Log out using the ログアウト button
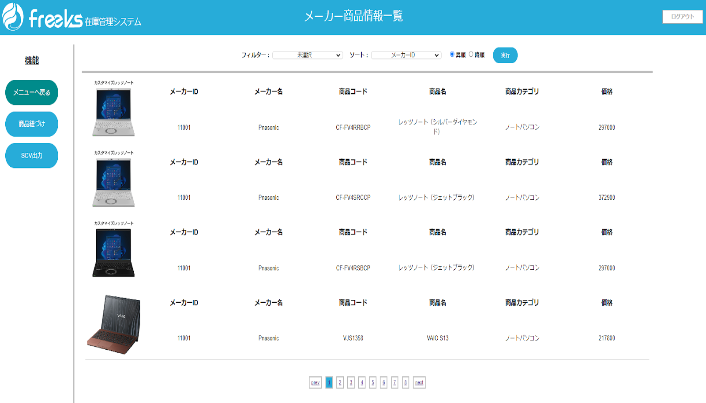The width and height of the screenshot is (706, 403). pyautogui.click(x=682, y=16)
